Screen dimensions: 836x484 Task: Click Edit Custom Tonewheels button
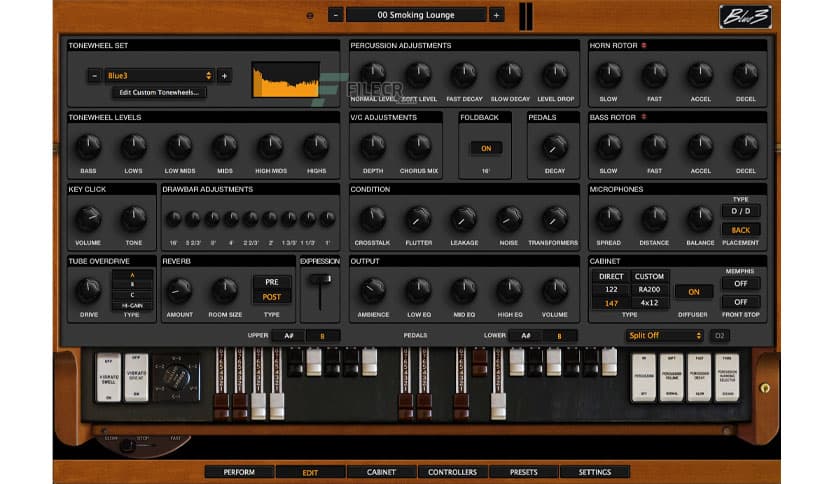(159, 93)
